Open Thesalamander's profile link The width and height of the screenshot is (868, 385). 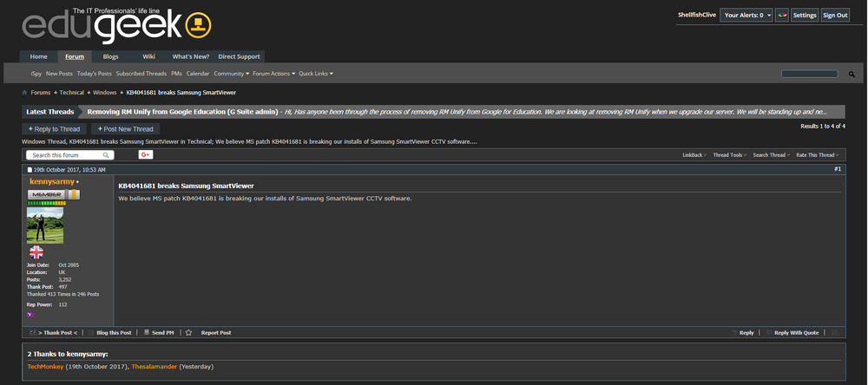[x=154, y=366]
